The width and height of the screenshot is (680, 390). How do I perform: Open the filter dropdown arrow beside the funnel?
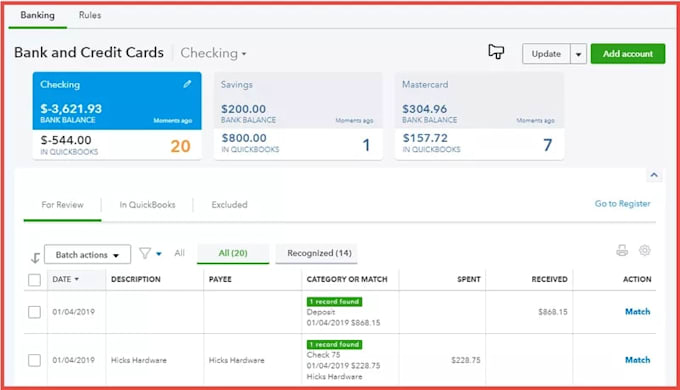tap(159, 254)
